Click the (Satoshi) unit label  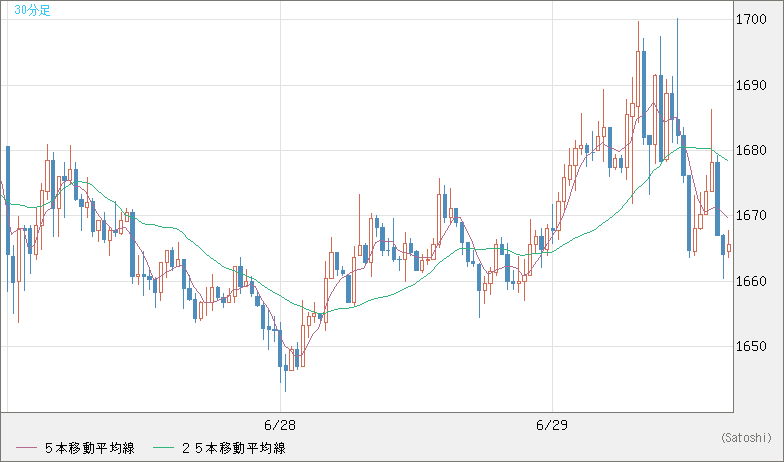746,438
